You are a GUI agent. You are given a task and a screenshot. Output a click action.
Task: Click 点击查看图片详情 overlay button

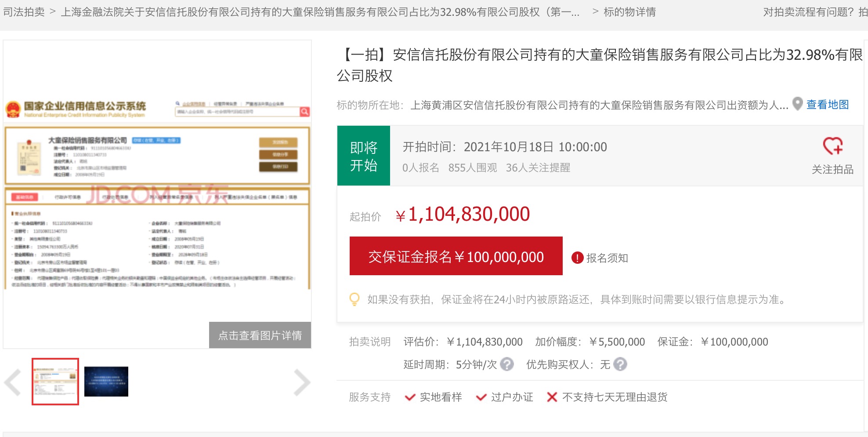coord(260,335)
